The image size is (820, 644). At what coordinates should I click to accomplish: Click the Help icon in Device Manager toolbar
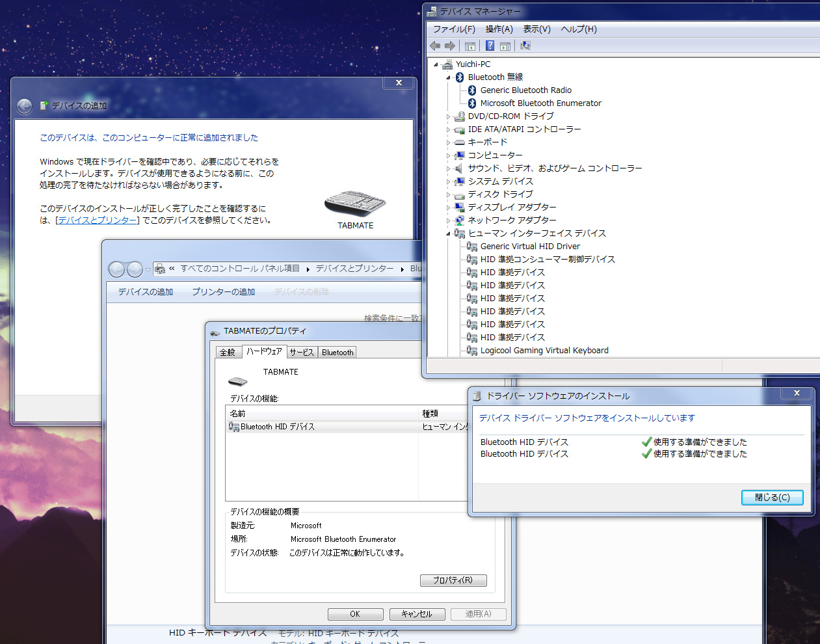tap(490, 46)
